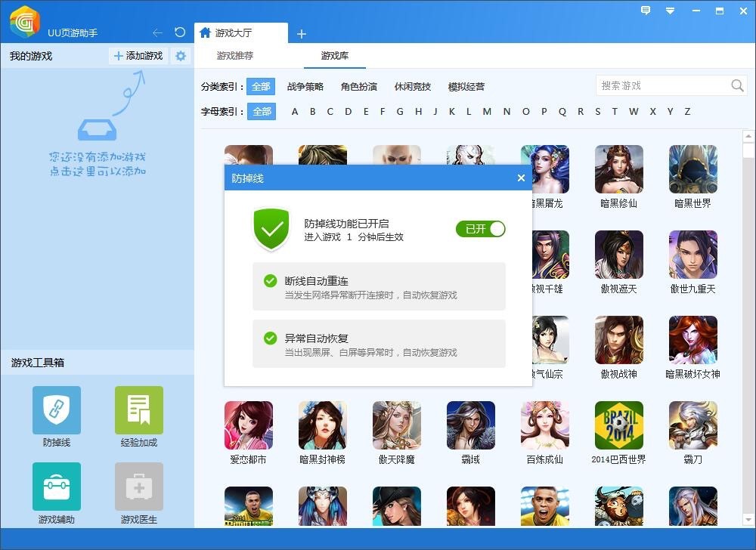Viewport: 756px width, 550px height.
Task: Filter games by letter M
Action: click(x=487, y=112)
